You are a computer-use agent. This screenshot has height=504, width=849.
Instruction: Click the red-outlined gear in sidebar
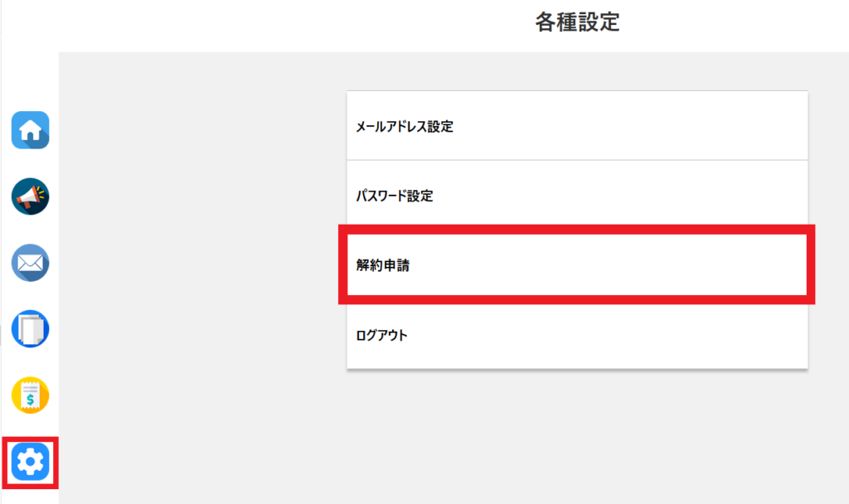[30, 461]
